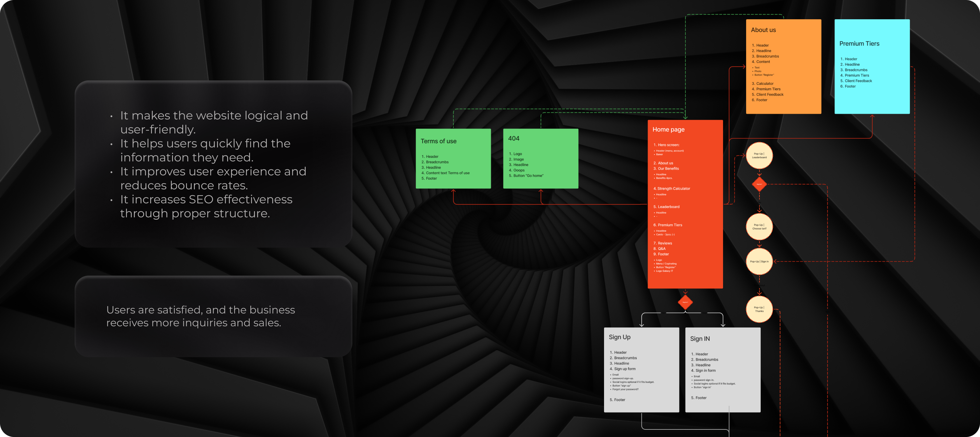The image size is (980, 437).
Task: Select "Calculator" in the About us card
Action: click(x=762, y=84)
